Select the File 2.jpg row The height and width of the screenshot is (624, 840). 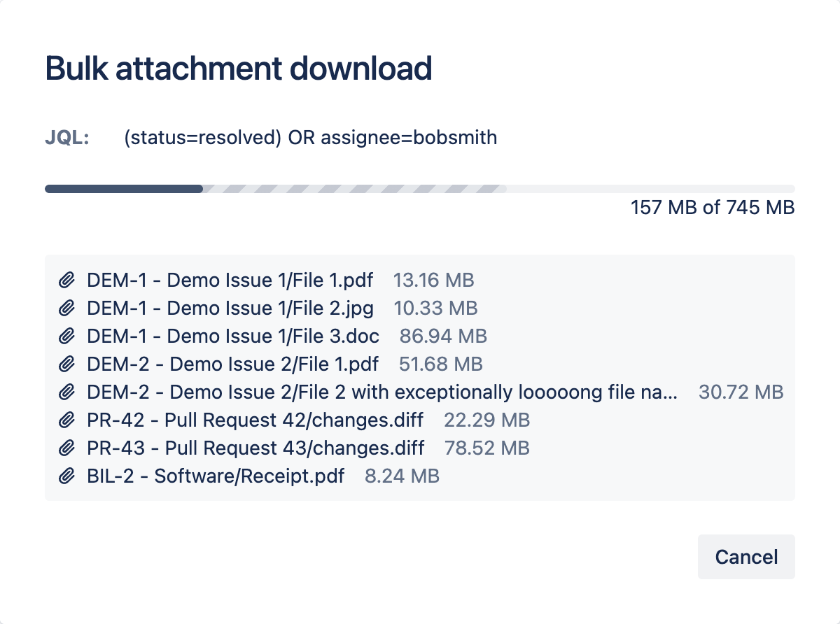click(230, 308)
